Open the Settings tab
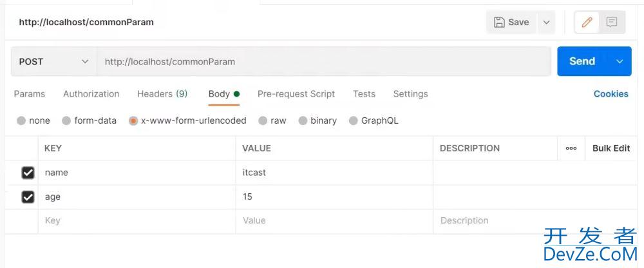 coord(410,94)
